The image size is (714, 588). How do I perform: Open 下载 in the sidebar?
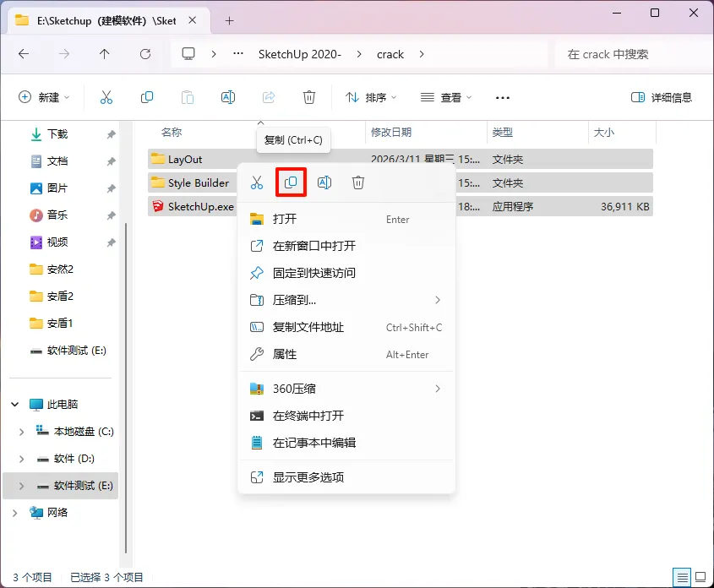pyautogui.click(x=57, y=134)
